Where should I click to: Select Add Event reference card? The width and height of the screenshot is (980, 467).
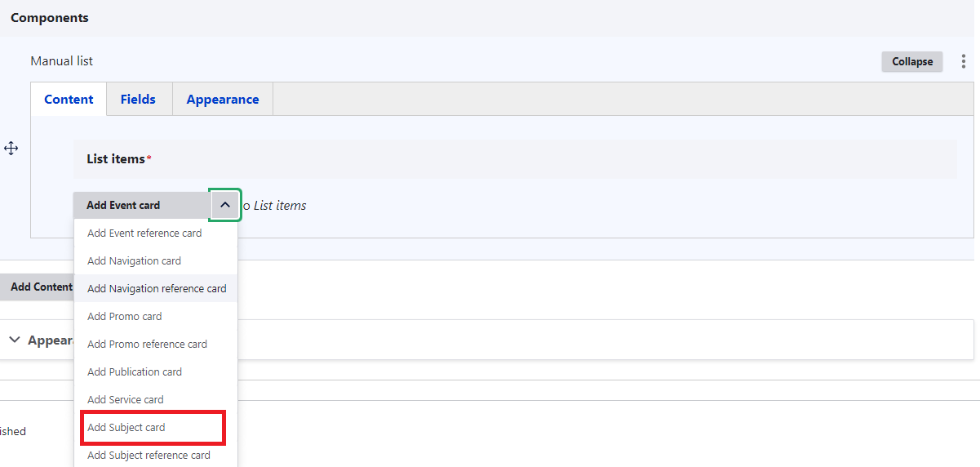pos(144,233)
